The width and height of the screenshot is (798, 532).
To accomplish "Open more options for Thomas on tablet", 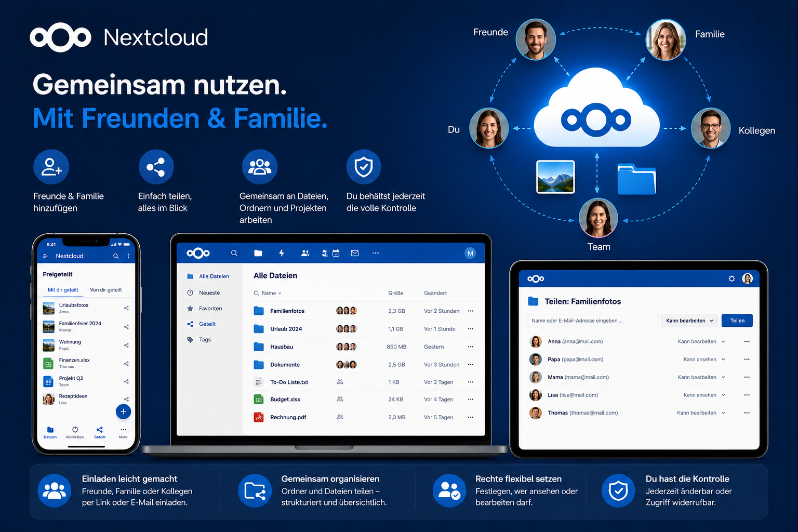I will [x=747, y=413].
